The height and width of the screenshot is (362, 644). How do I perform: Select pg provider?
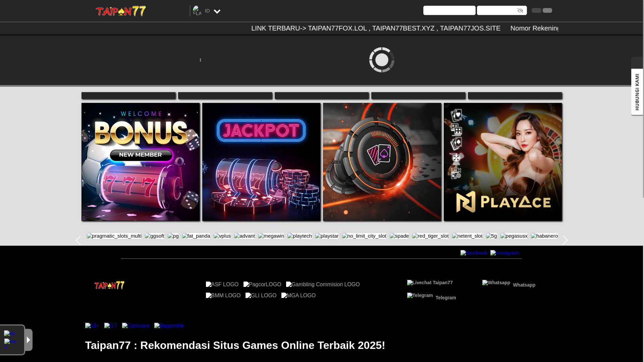[173, 236]
